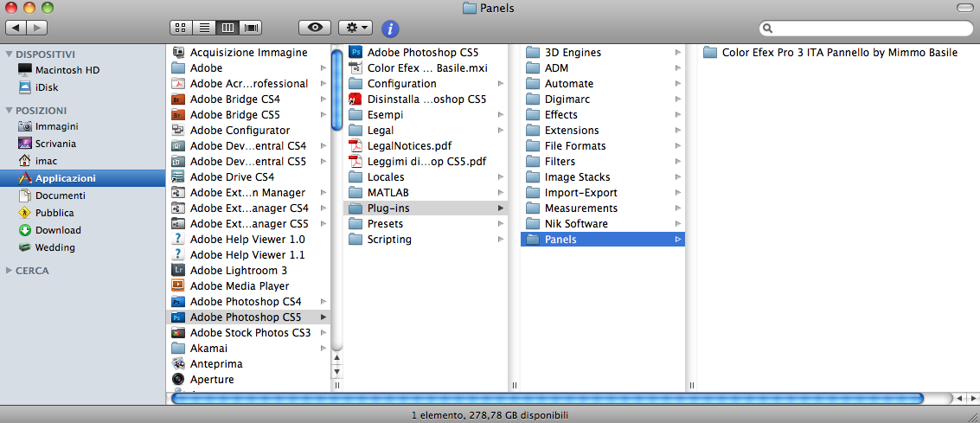Viewport: 980px width, 423px height.
Task: Show Get Info blue button
Action: 390,29
